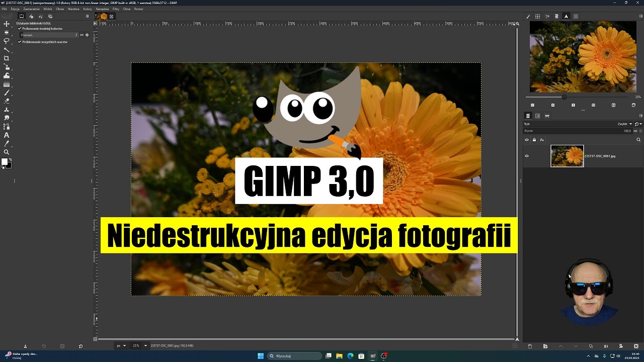Image resolution: width=644 pixels, height=362 pixels.
Task: Adjust the Krycie opacity slider
Action: point(578,131)
